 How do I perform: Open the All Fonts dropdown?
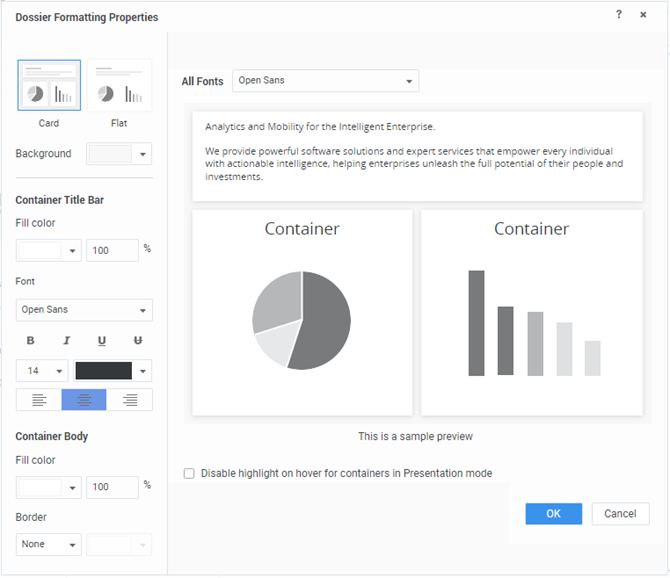(x=325, y=81)
